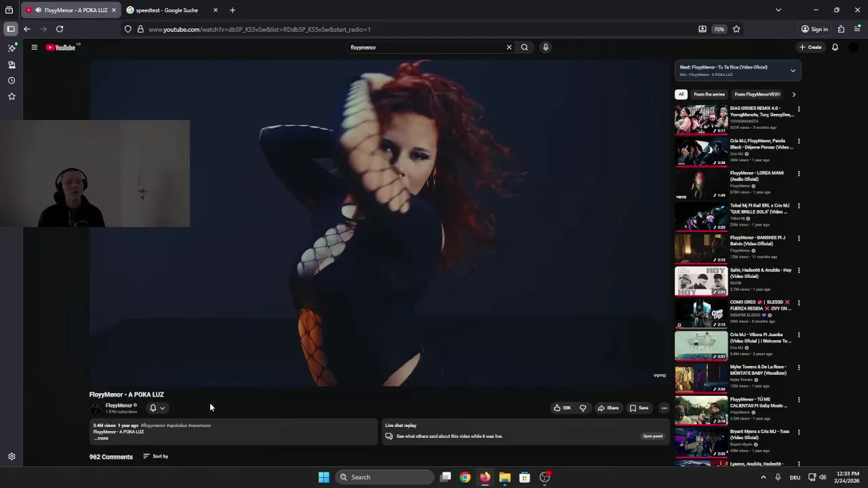Save the video to a playlist
Screen dimensions: 868x488
(x=639, y=408)
